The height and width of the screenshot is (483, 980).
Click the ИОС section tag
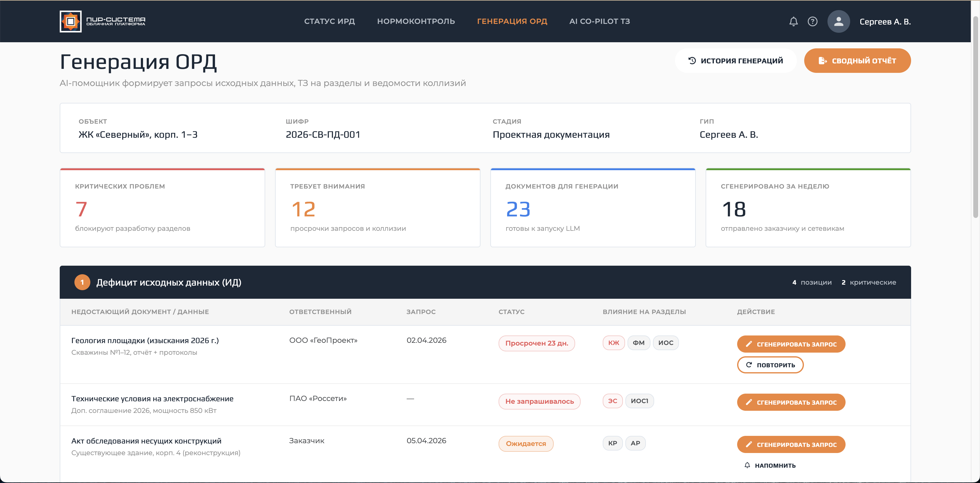click(x=665, y=343)
